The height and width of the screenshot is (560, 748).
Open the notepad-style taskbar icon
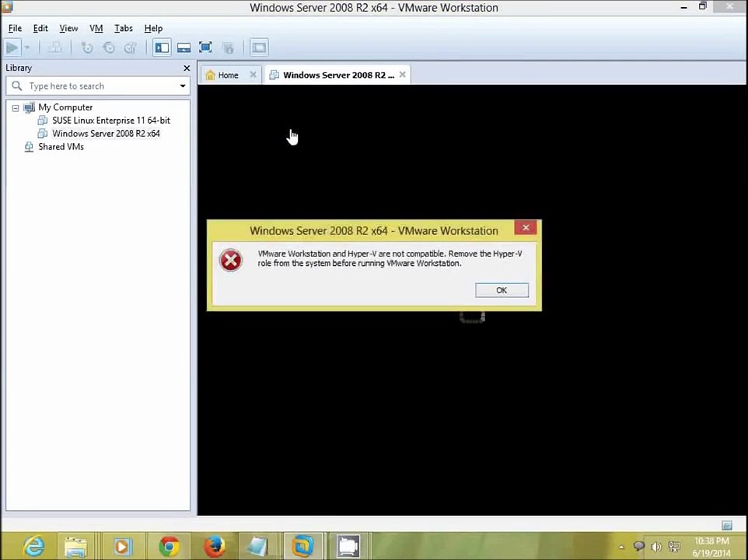[259, 547]
